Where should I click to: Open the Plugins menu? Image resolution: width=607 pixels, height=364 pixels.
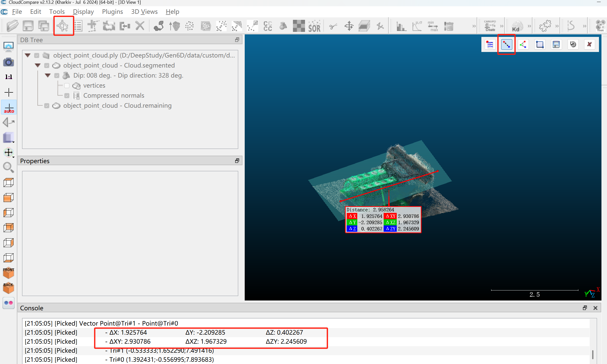point(112,12)
